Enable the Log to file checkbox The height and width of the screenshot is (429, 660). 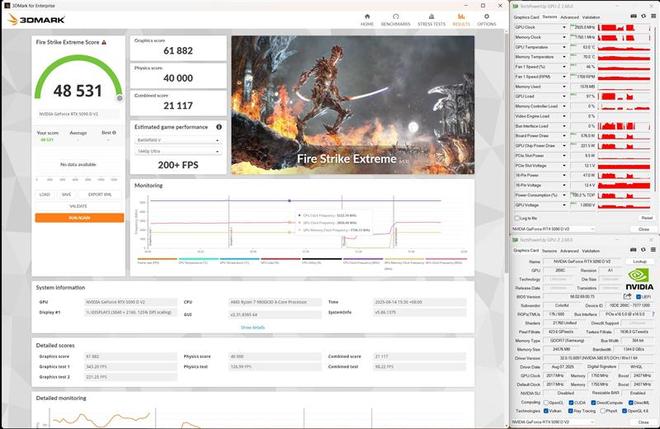(517, 217)
